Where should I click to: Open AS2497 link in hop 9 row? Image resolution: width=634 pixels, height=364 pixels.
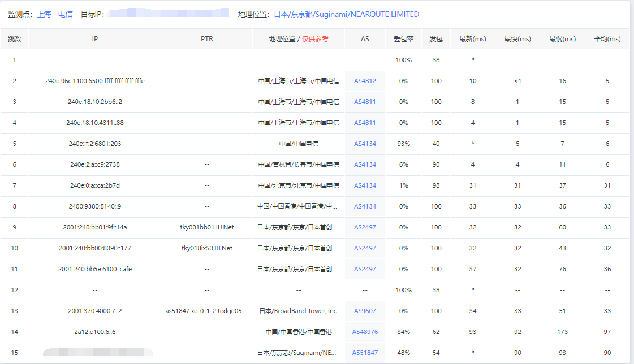365,227
